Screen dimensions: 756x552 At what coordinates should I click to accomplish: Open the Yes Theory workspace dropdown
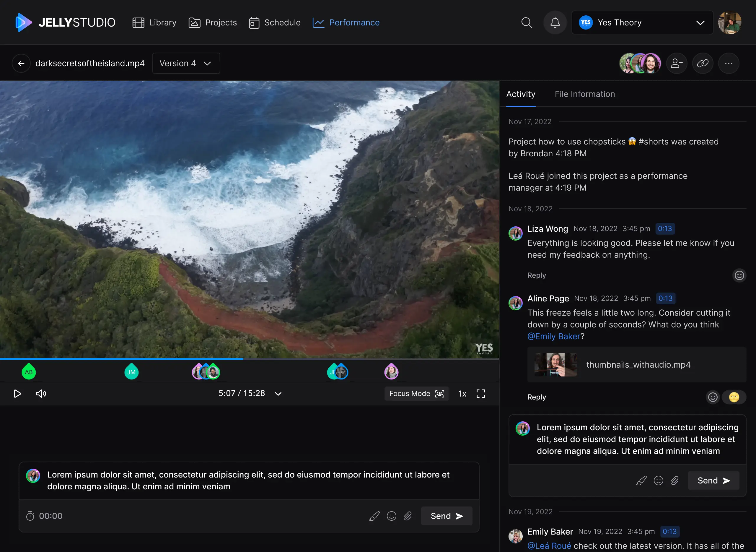[x=642, y=22]
